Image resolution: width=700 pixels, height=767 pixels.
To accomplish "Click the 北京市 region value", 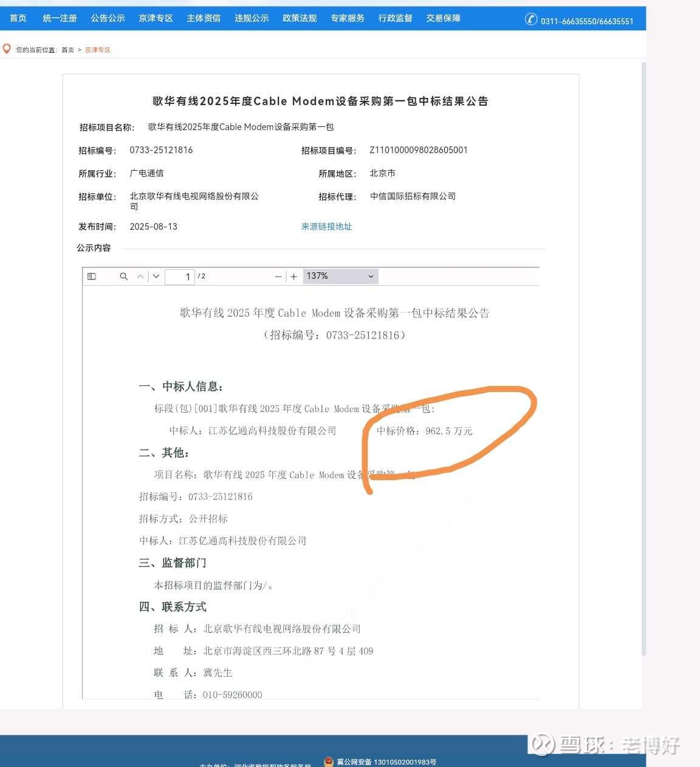I will (383, 173).
